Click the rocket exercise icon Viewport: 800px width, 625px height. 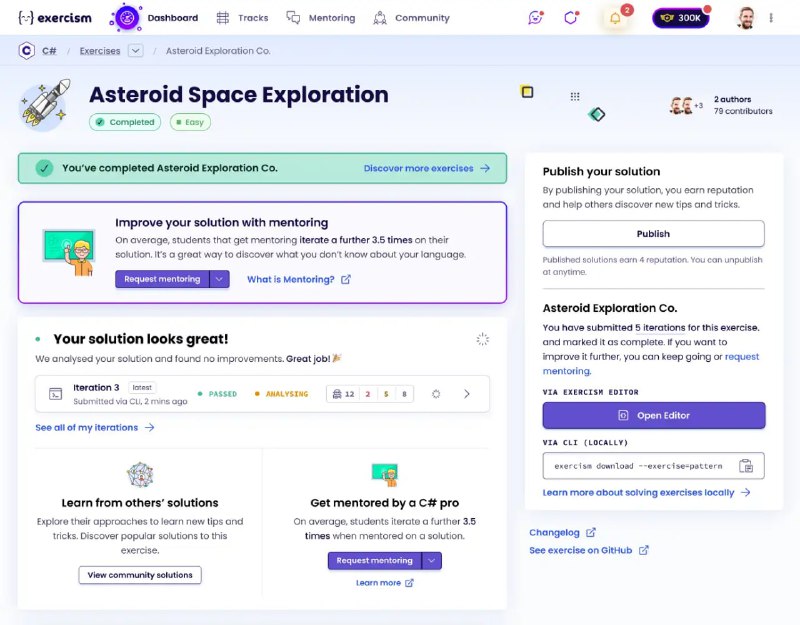pos(45,106)
